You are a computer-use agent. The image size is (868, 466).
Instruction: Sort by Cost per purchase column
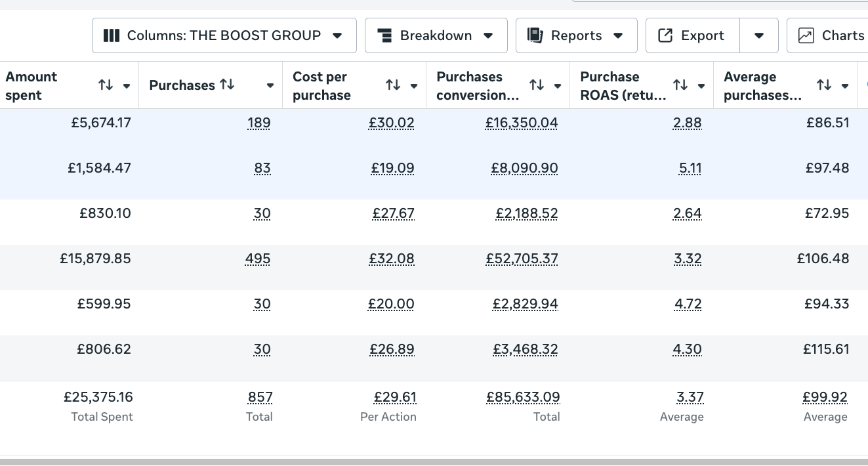point(393,85)
